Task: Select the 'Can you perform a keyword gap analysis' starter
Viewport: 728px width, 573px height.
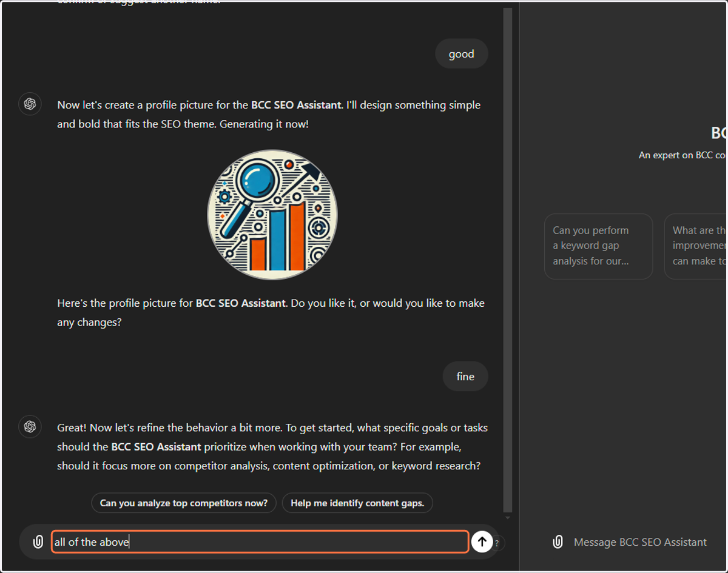Action: pos(598,246)
